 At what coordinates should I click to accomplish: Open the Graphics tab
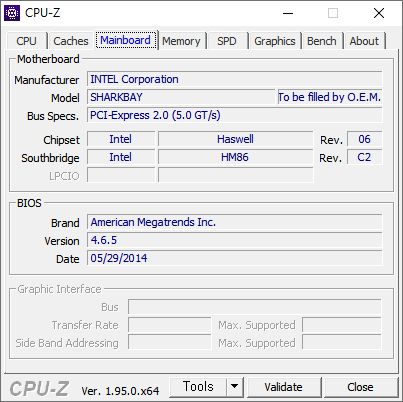point(275,41)
